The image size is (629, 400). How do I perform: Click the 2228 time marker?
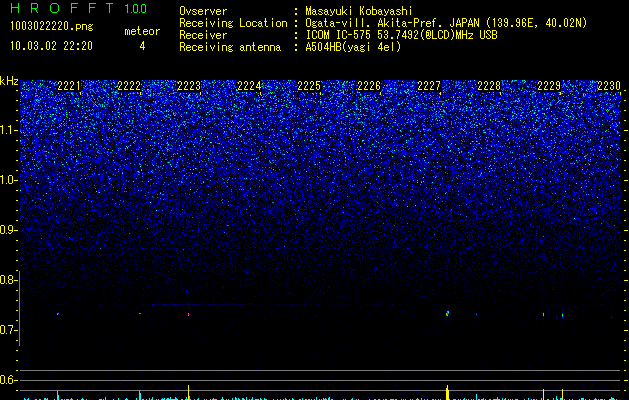coord(489,86)
